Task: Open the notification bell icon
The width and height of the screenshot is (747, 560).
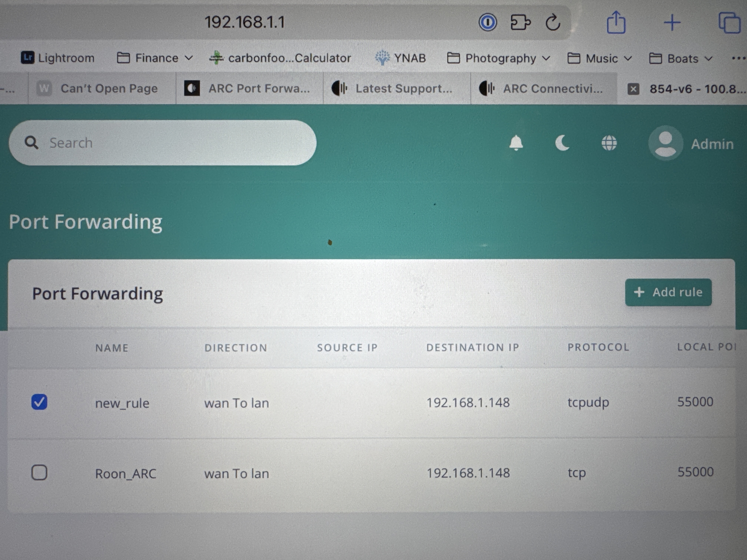Action: click(516, 143)
